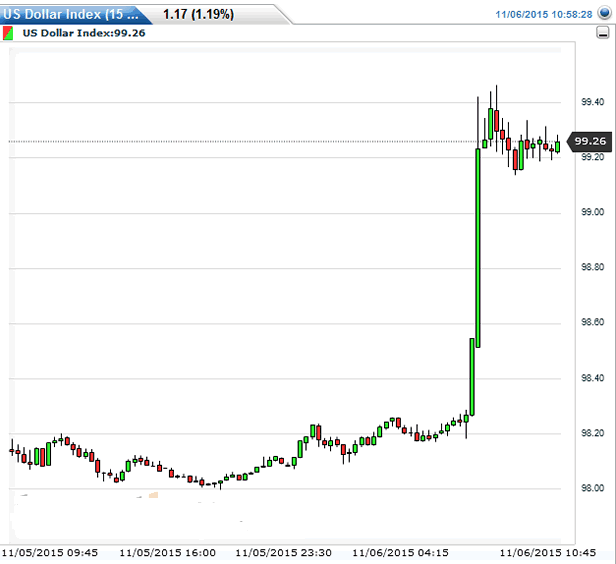Click the 1.17 (1.19%) change value
The width and height of the screenshot is (616, 564).
click(198, 15)
